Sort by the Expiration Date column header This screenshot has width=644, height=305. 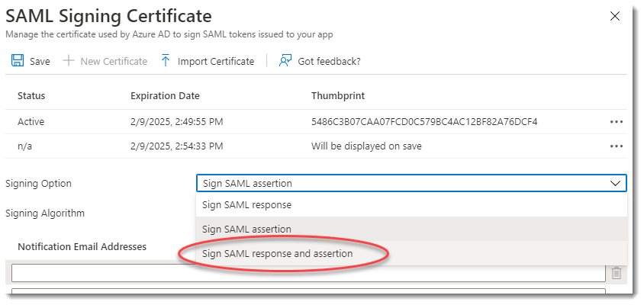point(165,96)
